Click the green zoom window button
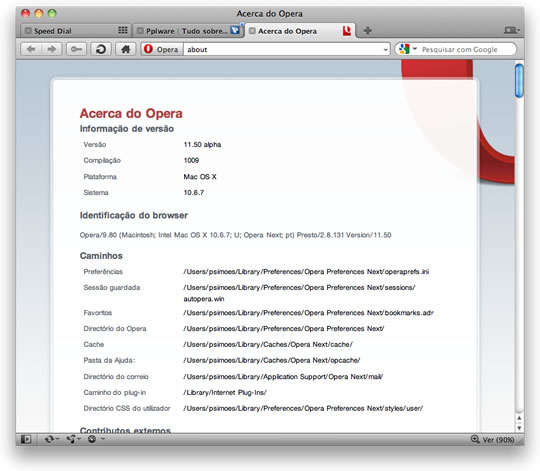Viewport: 540px width, 471px height. click(x=52, y=13)
